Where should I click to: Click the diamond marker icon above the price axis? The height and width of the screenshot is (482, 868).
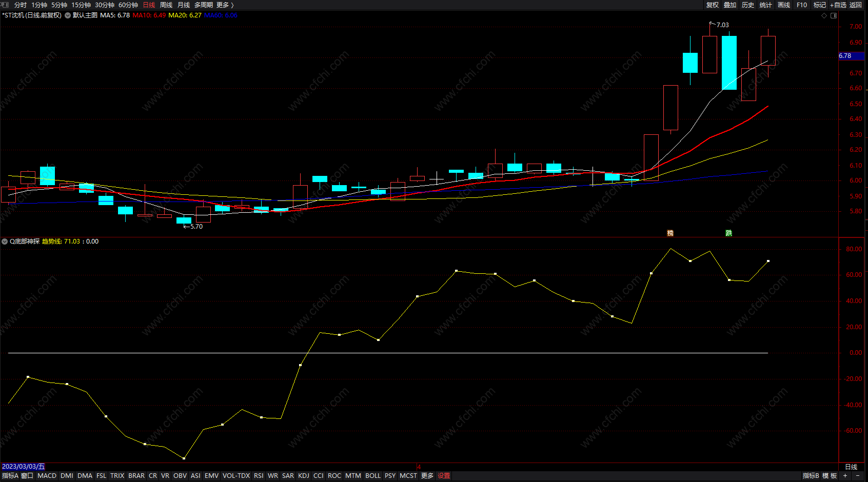(x=824, y=15)
